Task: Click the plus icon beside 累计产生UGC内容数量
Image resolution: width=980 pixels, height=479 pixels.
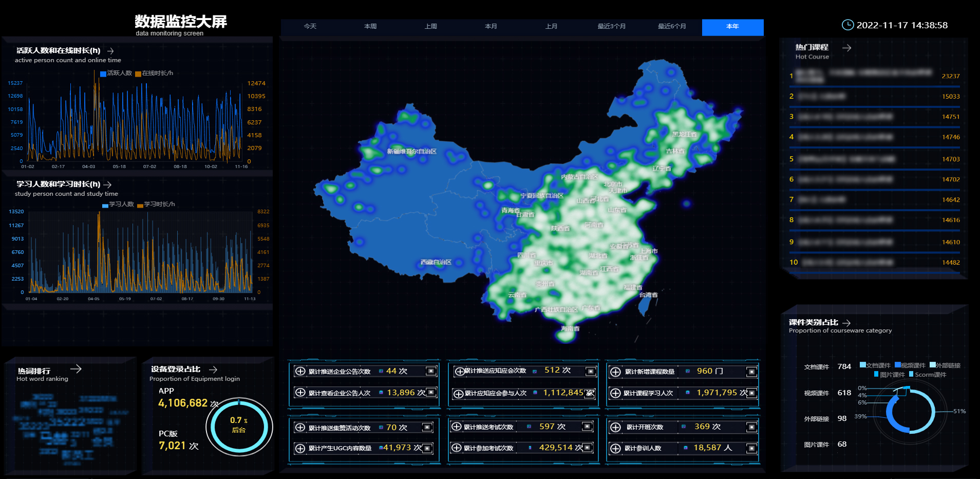Action: (x=300, y=448)
